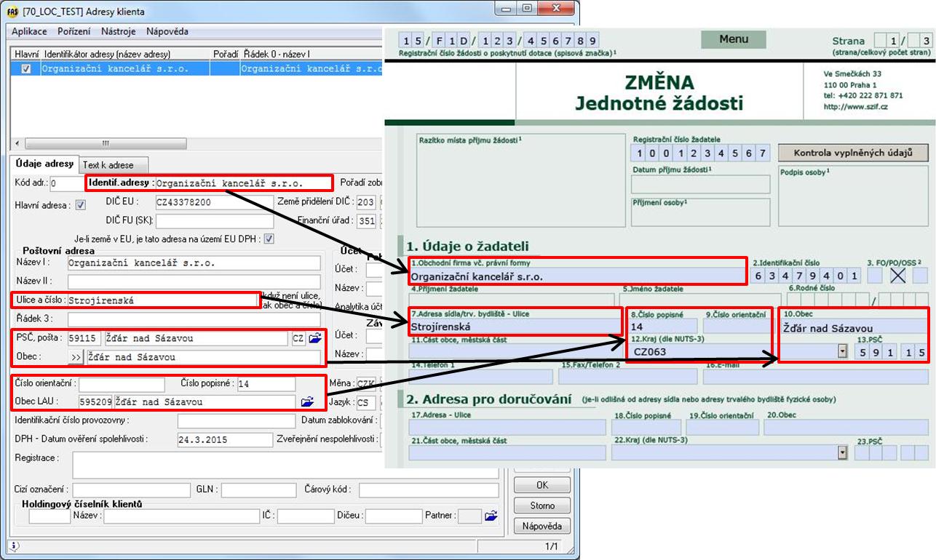Open the Aplikace menu
Screen dimensions: 936x560
pyautogui.click(x=29, y=31)
